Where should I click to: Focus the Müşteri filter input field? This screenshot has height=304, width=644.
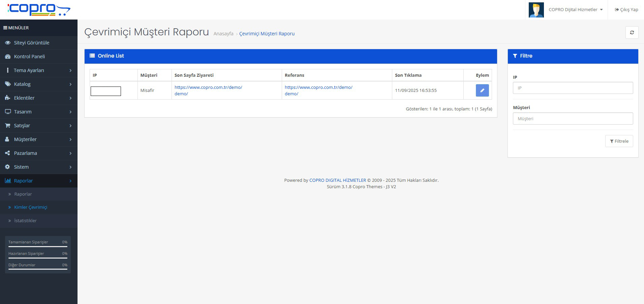click(573, 119)
